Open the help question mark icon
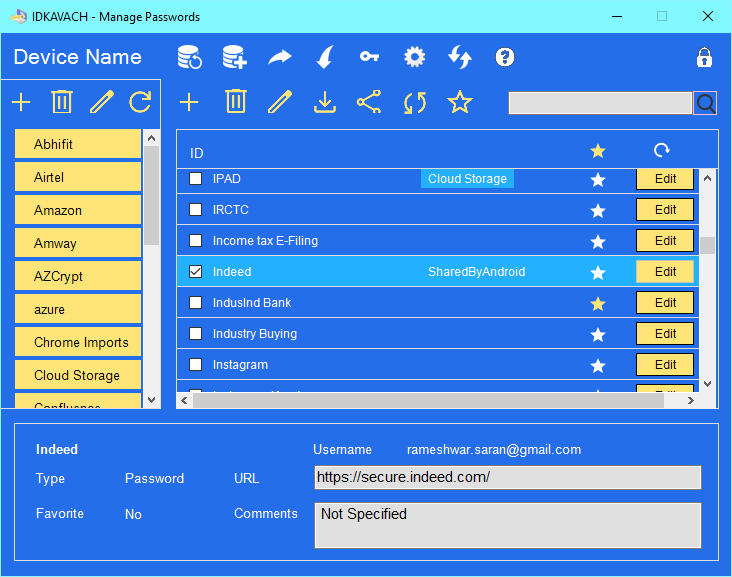732x577 pixels. pyautogui.click(x=505, y=57)
